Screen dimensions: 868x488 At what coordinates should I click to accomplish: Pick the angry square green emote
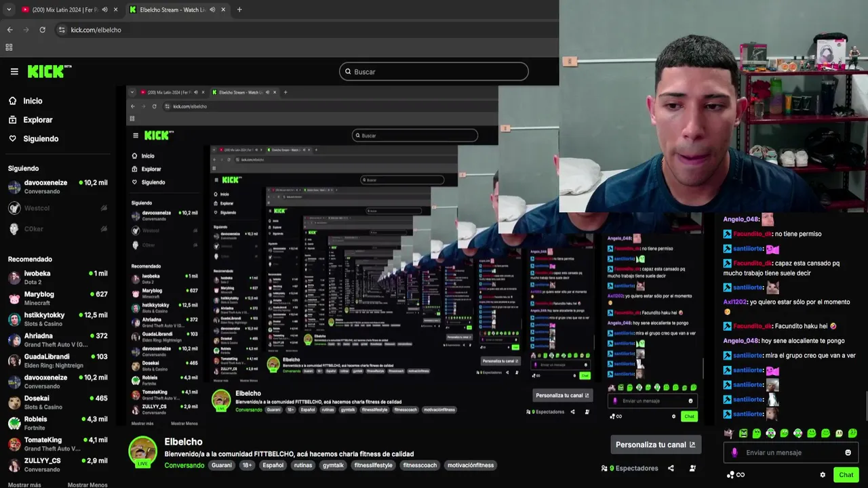click(x=743, y=433)
